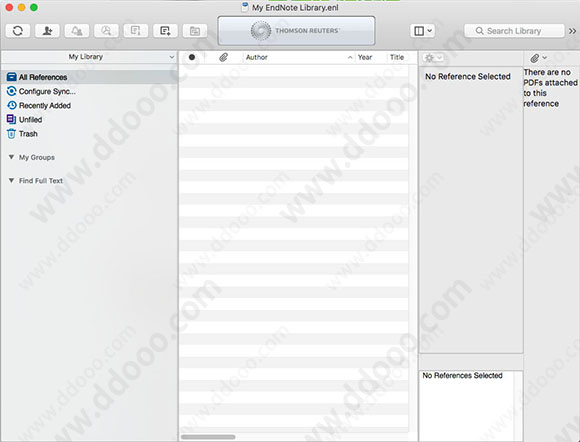Click the Configure Sync circular arrows icon
The height and width of the screenshot is (442, 580).
[x=11, y=91]
